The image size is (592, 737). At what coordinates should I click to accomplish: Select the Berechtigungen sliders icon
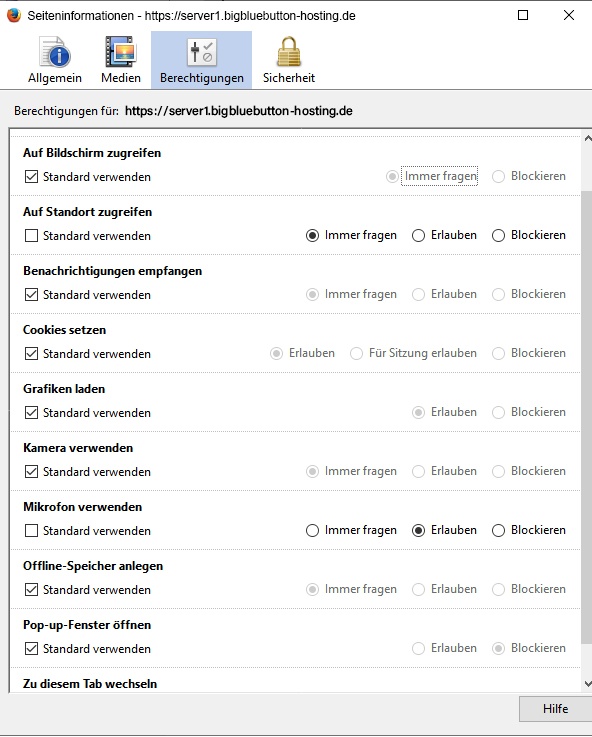click(x=202, y=52)
